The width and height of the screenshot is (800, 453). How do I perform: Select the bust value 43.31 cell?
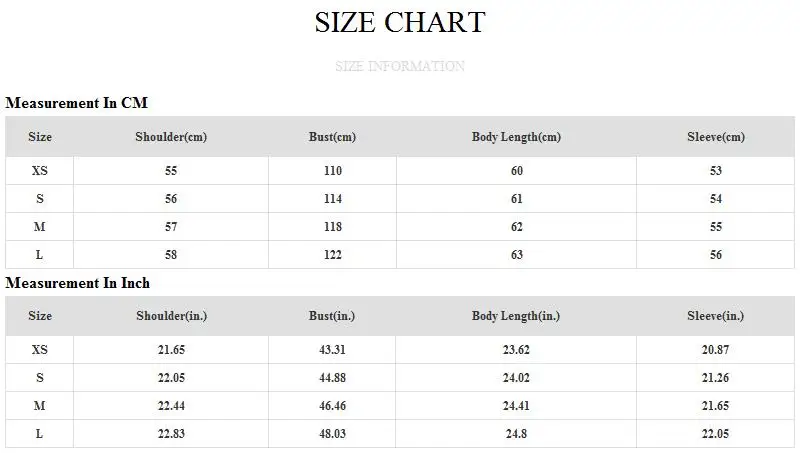pos(332,350)
